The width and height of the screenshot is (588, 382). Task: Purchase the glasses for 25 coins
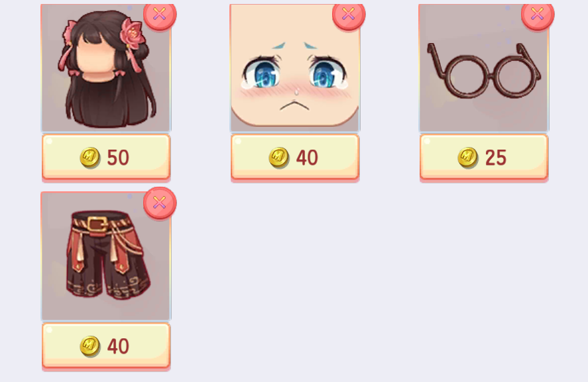pyautogui.click(x=484, y=158)
